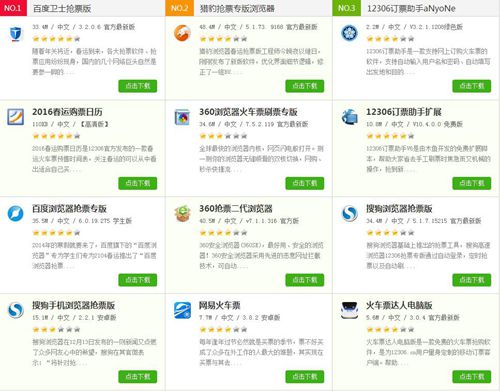The height and width of the screenshot is (391, 500).
Task: Select the size and version line under 百度浏览器抢票专版
Action: point(82,221)
